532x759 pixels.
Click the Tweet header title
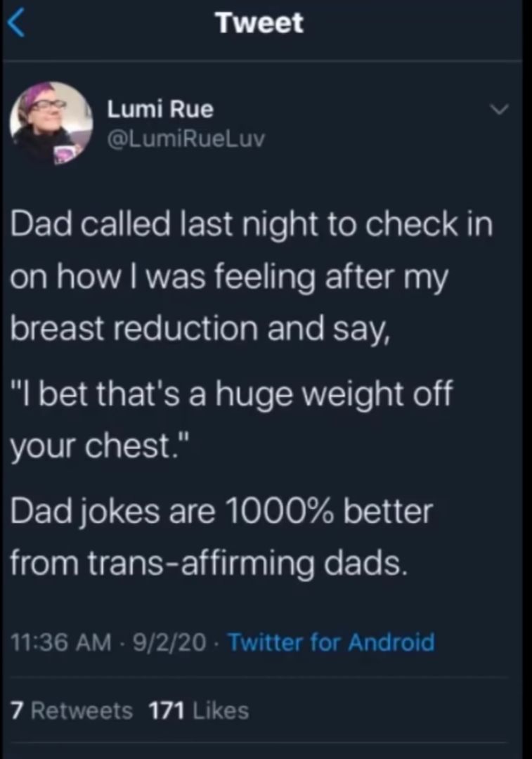[x=260, y=22]
